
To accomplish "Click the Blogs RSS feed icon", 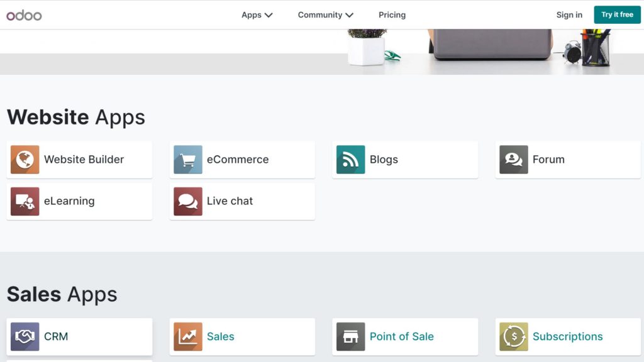I will [x=351, y=160].
